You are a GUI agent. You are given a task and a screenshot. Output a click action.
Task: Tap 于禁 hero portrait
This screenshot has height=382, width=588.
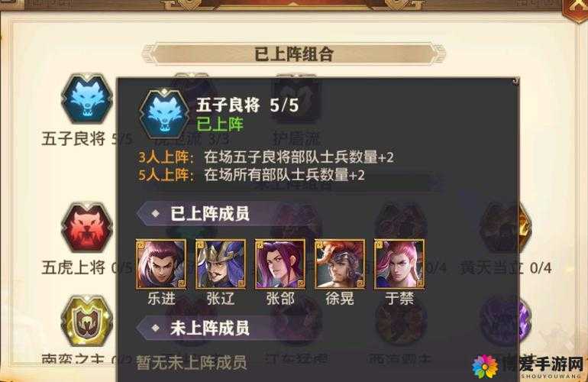(x=399, y=264)
